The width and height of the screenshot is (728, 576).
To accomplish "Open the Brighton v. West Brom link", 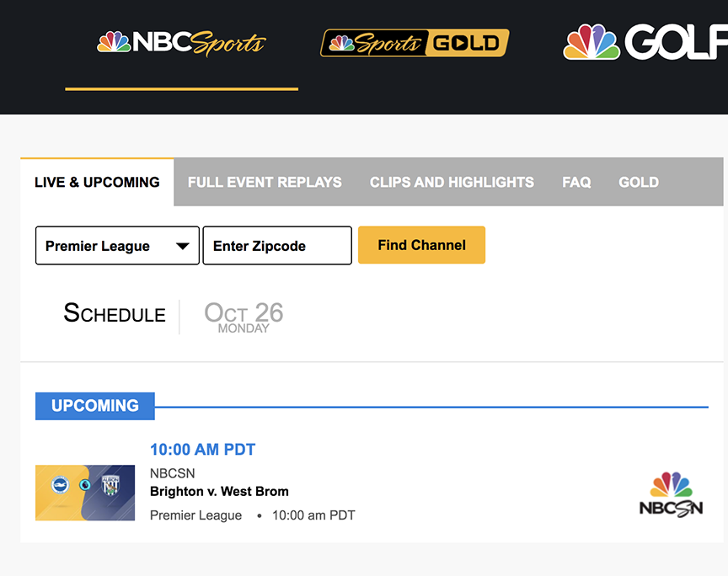I will point(219,492).
